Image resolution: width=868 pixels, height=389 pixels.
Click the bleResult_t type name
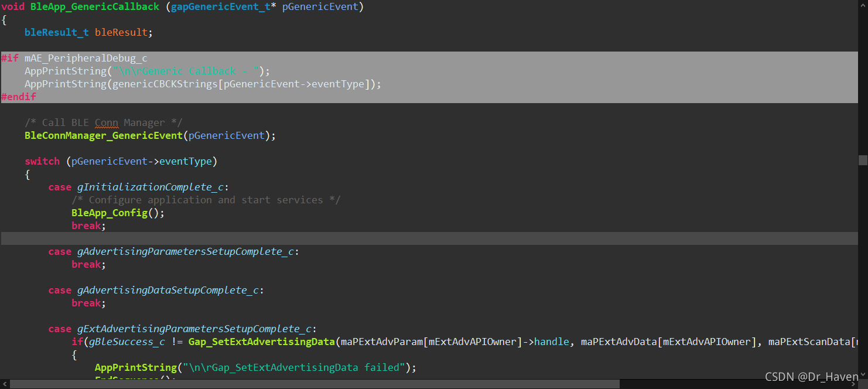point(57,32)
